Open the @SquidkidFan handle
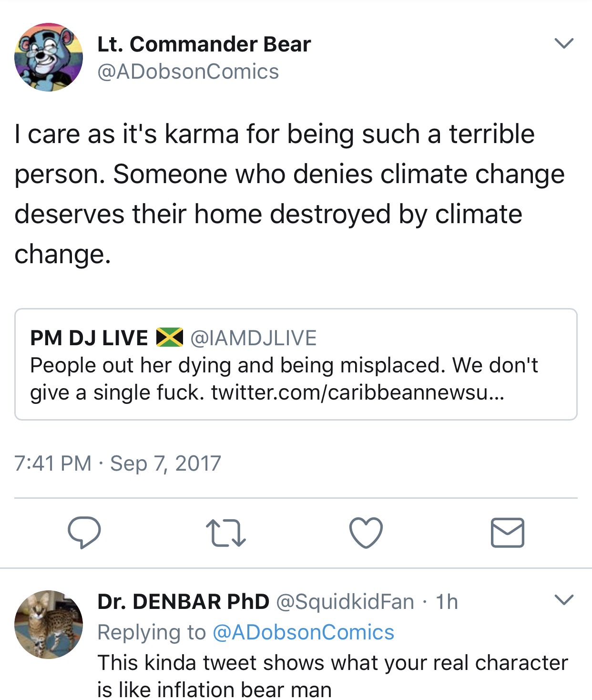Image resolution: width=592 pixels, height=700 pixels. [345, 602]
